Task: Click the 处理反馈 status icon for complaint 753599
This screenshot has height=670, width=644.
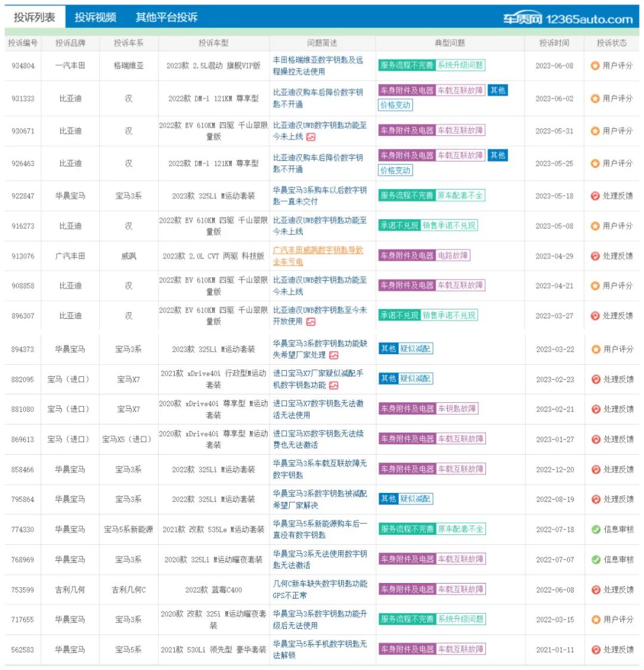Action: tap(596, 590)
